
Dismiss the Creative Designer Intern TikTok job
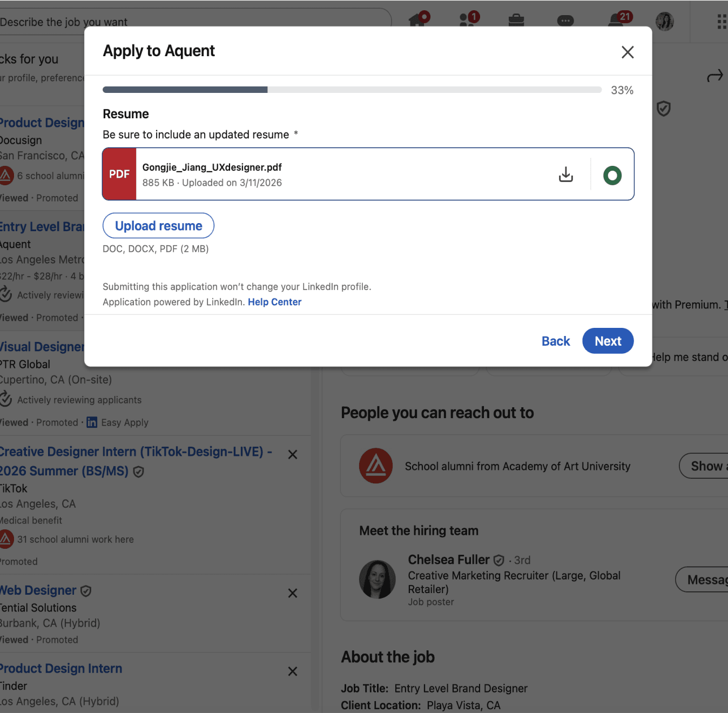tap(293, 455)
